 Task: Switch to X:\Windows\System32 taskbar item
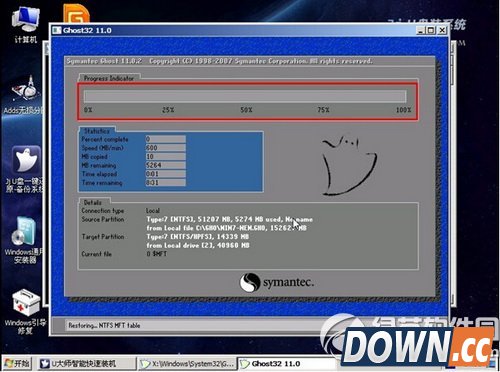click(187, 364)
